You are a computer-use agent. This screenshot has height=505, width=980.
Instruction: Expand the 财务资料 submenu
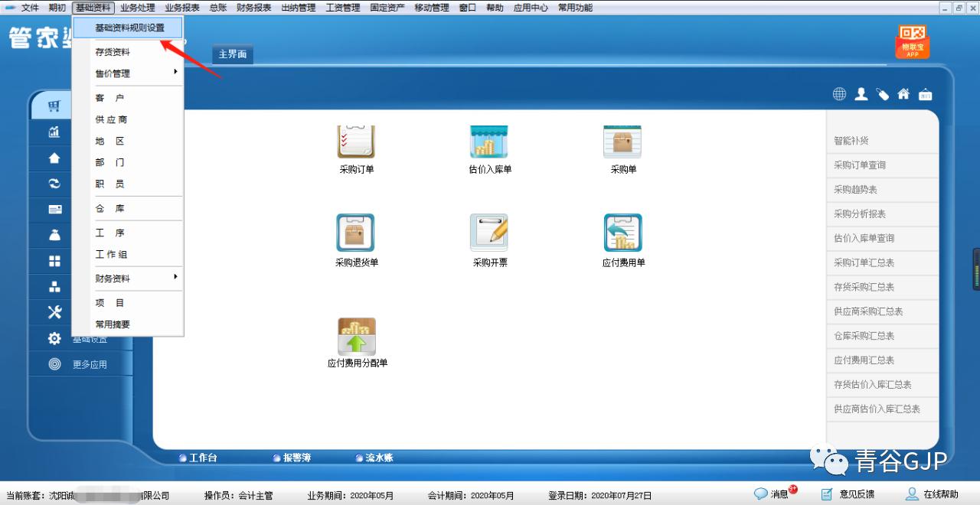click(x=128, y=279)
